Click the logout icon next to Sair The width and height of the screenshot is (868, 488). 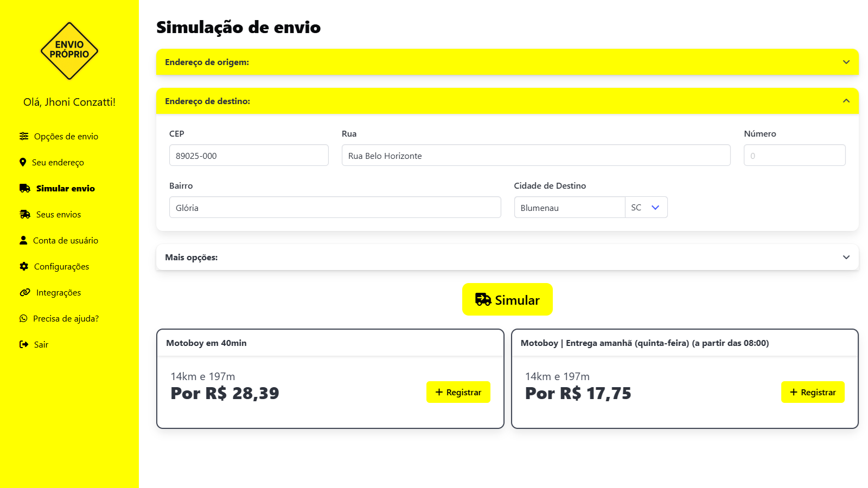pyautogui.click(x=24, y=344)
